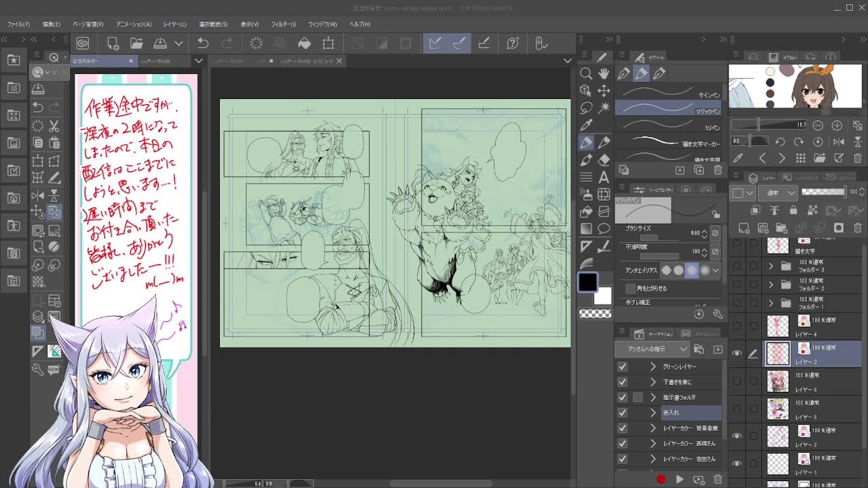The image size is (868, 488).
Task: Open the レイヤー(L) menu
Action: [174, 24]
